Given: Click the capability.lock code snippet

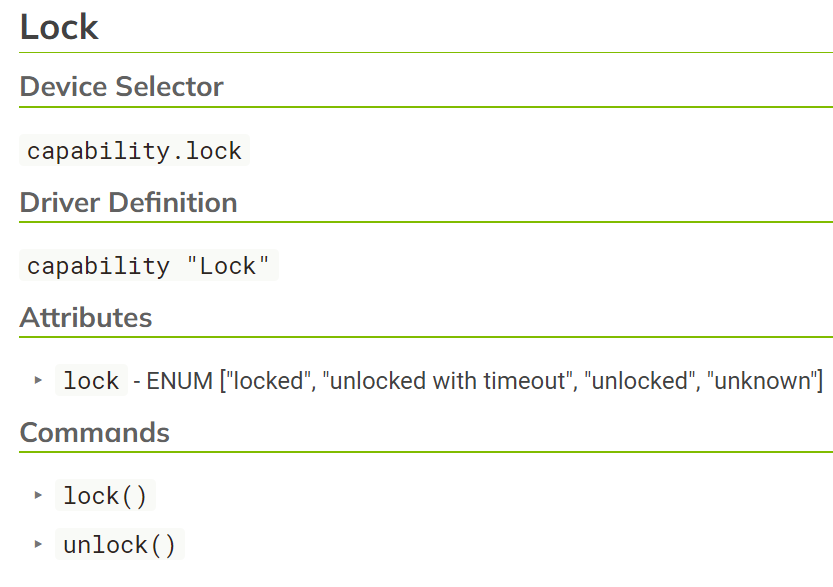Looking at the screenshot, I should (134, 151).
